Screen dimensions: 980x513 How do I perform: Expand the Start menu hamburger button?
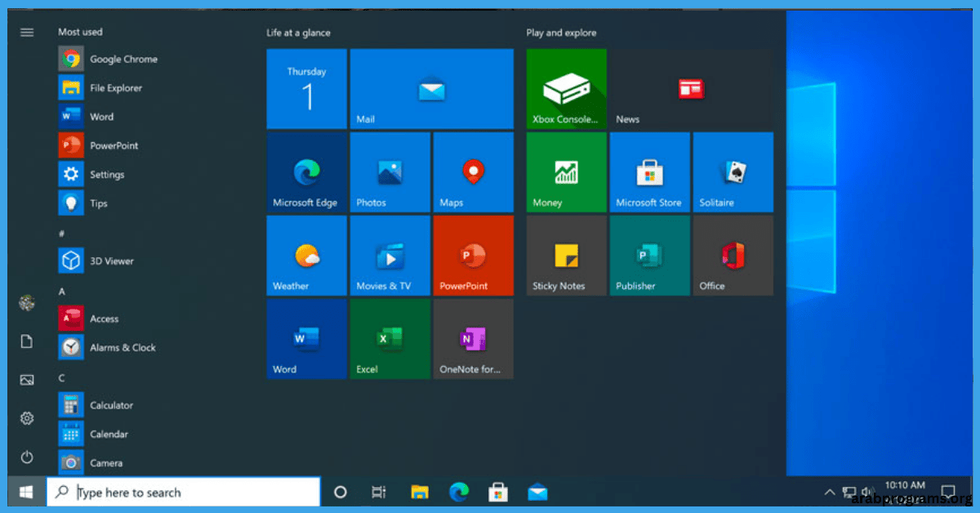click(x=27, y=32)
